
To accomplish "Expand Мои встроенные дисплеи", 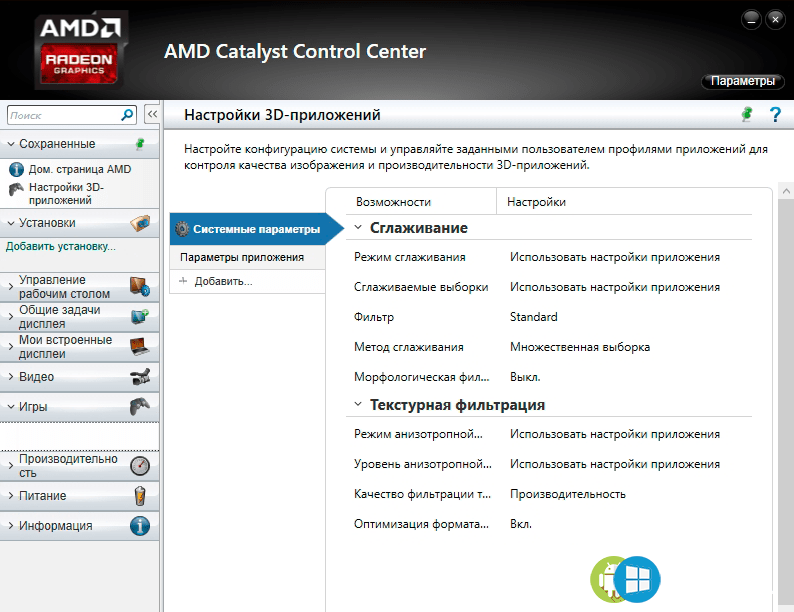I will coord(11,346).
